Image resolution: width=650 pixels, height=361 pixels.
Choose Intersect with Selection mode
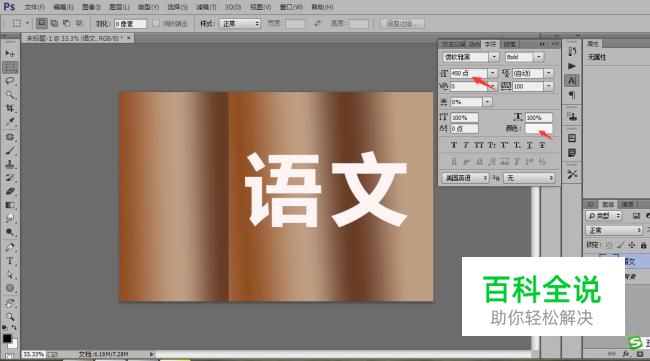pos(79,23)
